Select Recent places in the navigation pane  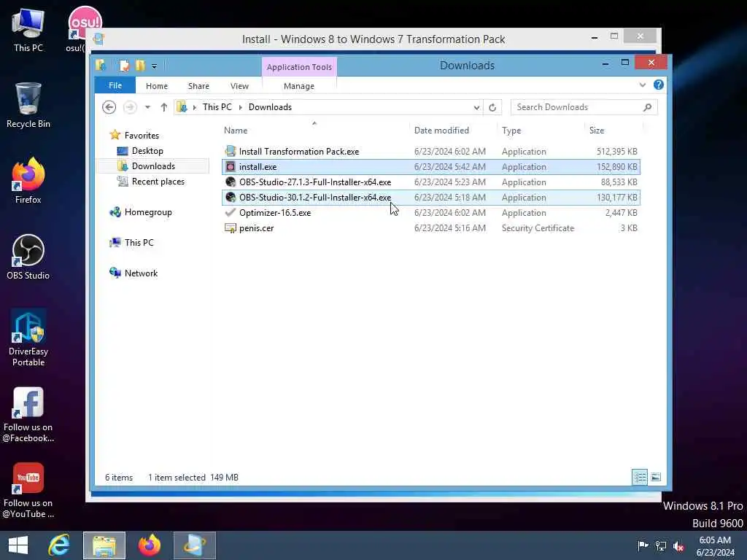tap(158, 182)
